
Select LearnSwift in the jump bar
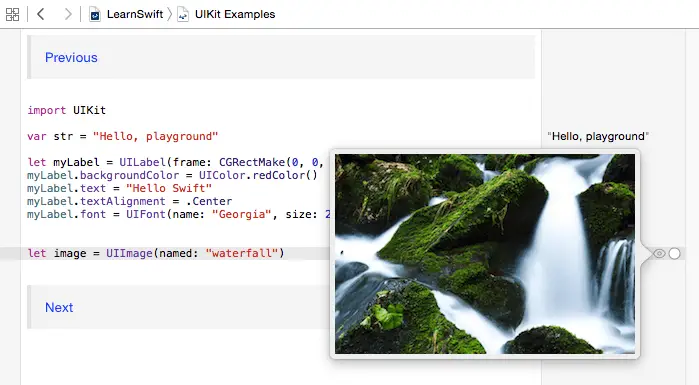[x=135, y=14]
